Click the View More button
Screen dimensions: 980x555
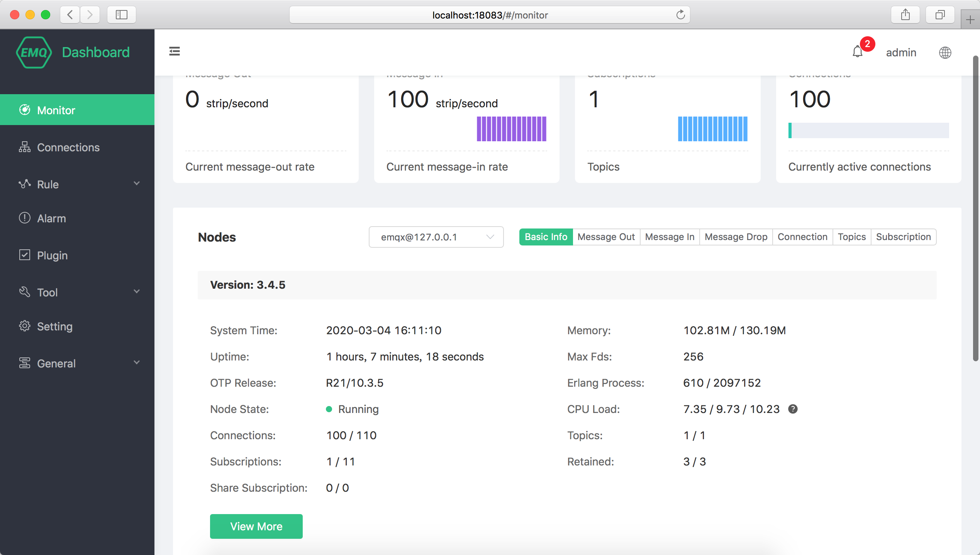click(256, 526)
